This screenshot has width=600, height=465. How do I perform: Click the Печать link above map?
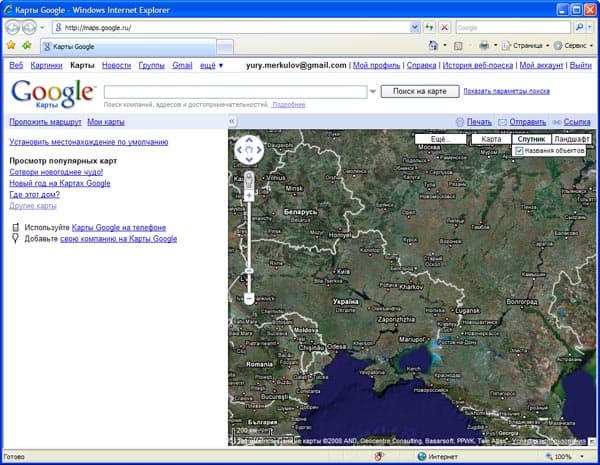click(479, 122)
